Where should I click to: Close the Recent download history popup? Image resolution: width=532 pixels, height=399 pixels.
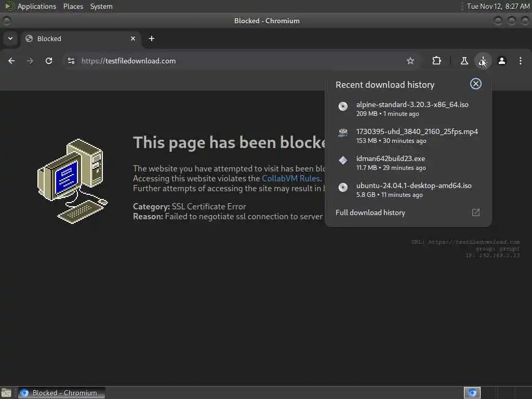click(476, 84)
